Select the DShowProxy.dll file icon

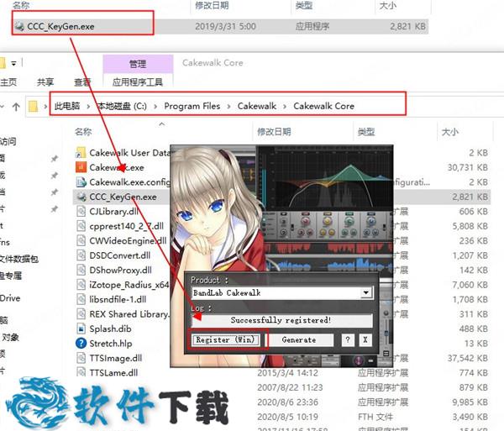pos(81,270)
